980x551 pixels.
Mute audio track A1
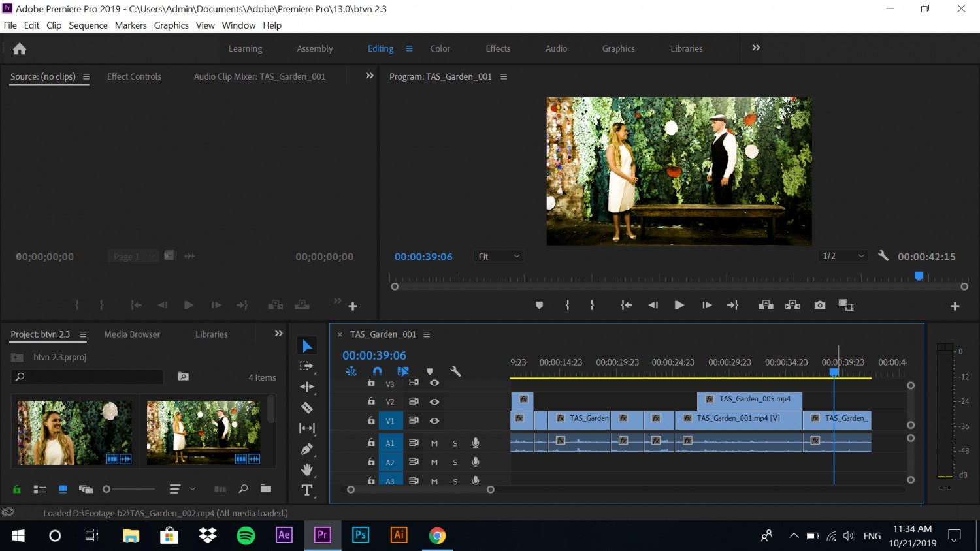pyautogui.click(x=434, y=443)
